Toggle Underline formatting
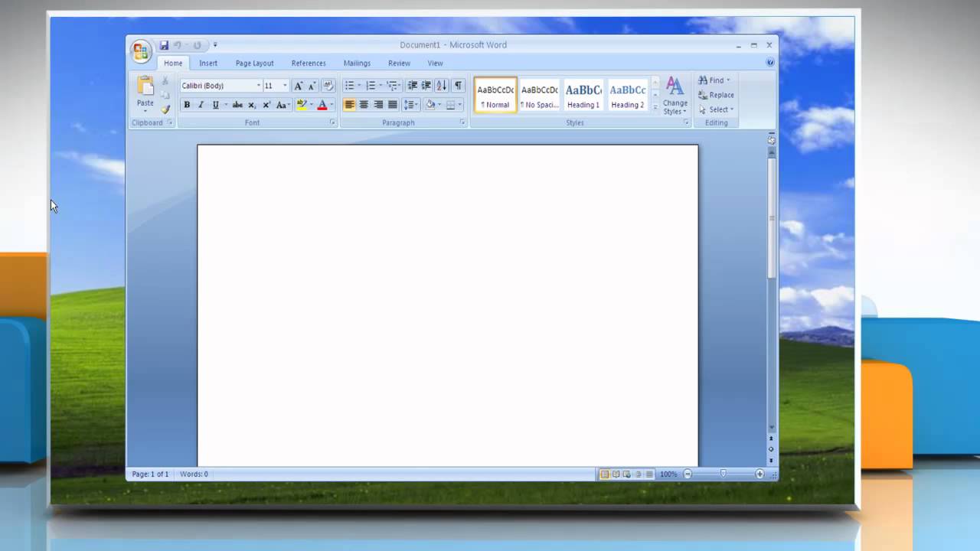This screenshot has width=980, height=551. point(215,105)
